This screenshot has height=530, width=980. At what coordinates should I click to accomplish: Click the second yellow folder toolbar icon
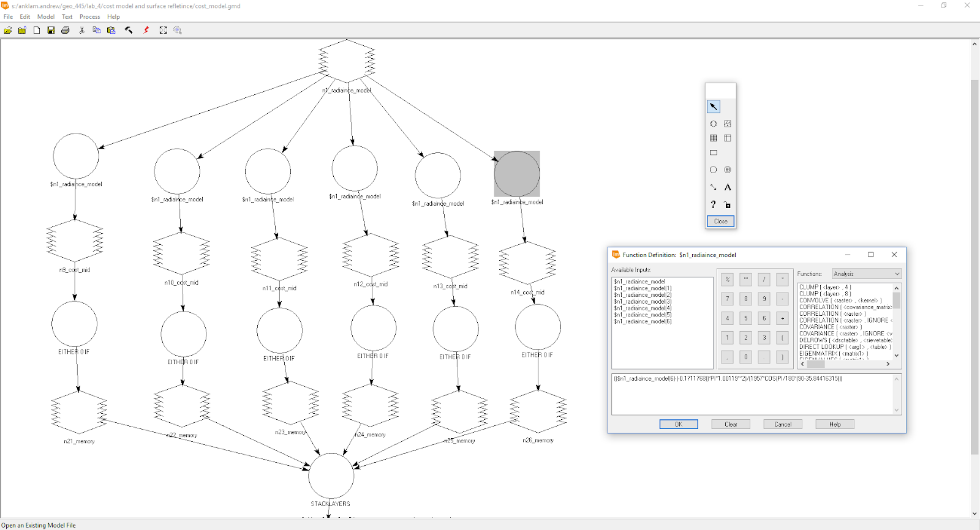point(22,30)
